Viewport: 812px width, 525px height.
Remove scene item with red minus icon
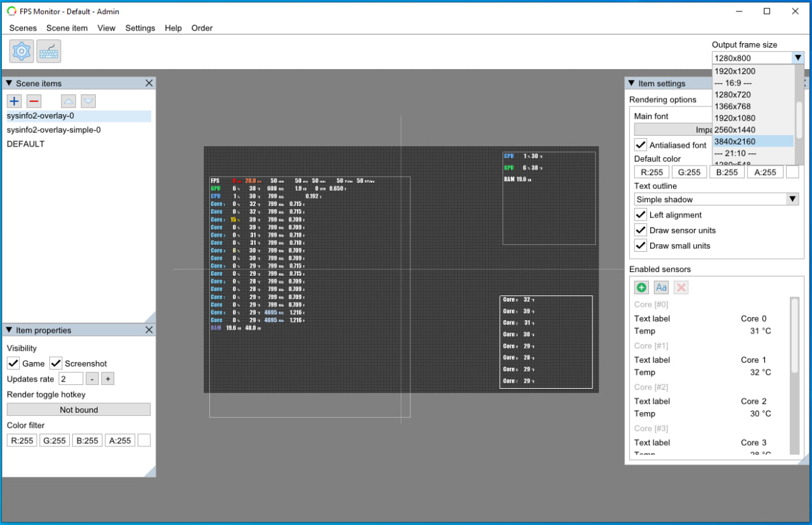[34, 101]
